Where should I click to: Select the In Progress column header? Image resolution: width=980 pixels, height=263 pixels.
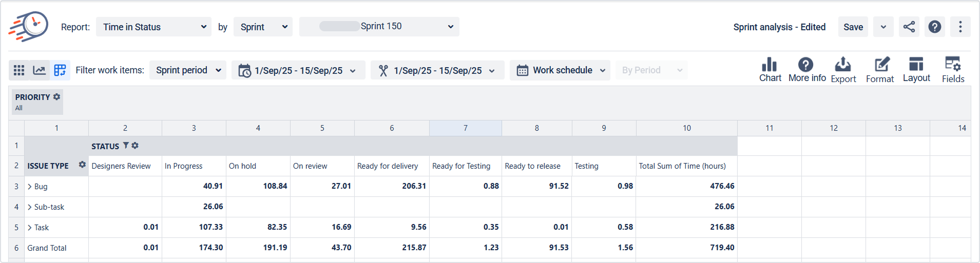point(194,166)
